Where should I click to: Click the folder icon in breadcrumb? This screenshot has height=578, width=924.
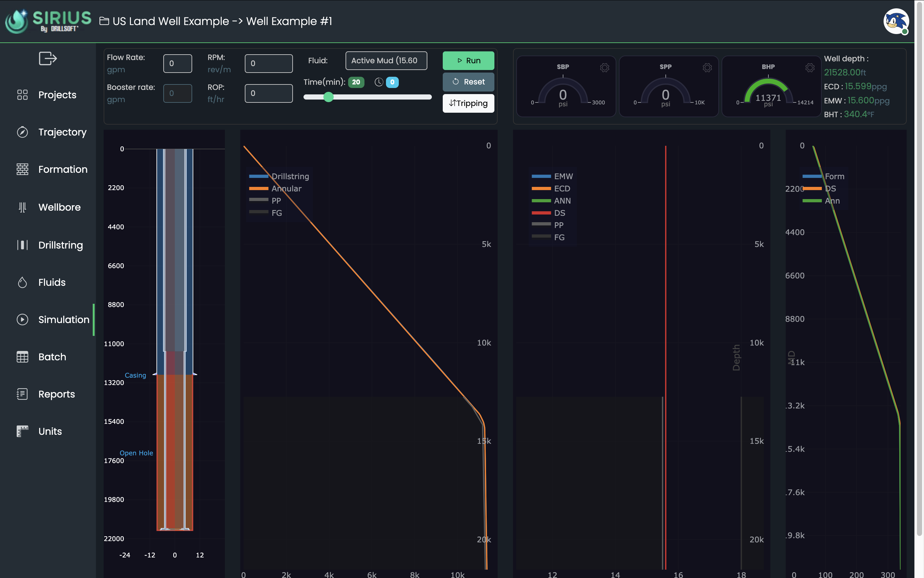104,21
